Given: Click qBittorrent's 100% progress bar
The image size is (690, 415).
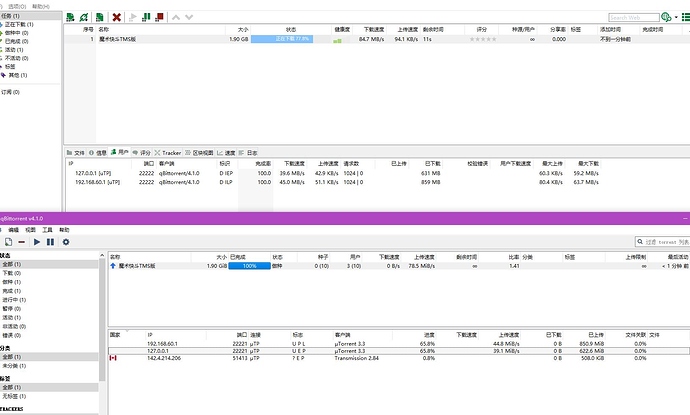Looking at the screenshot, I should click(250, 266).
